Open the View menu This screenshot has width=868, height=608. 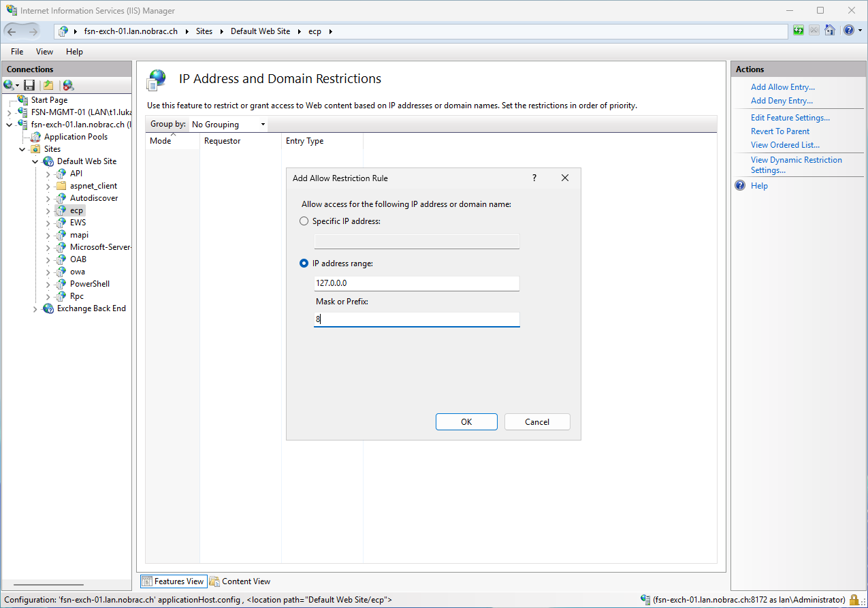[x=44, y=52]
